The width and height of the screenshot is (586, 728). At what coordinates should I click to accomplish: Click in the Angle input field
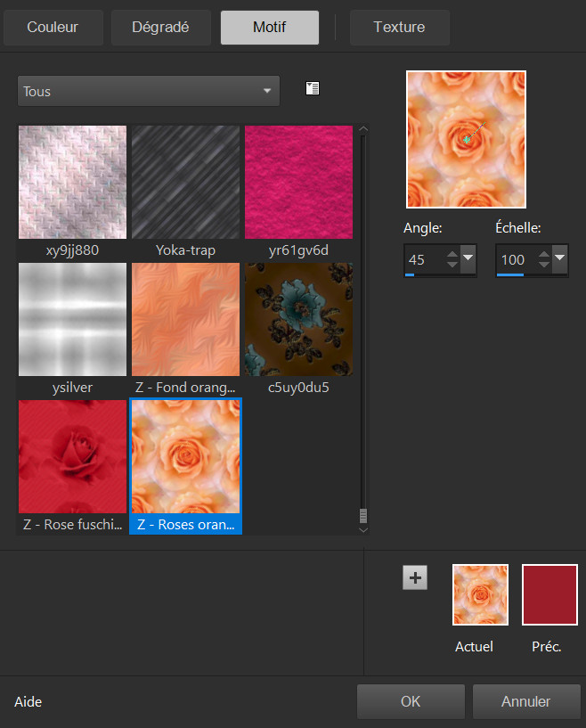(422, 260)
